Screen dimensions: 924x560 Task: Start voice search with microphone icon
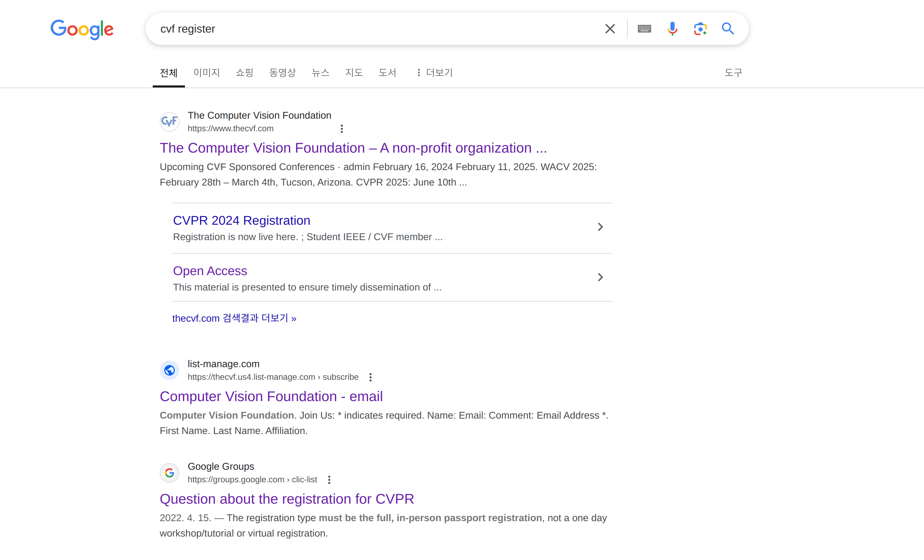point(672,29)
